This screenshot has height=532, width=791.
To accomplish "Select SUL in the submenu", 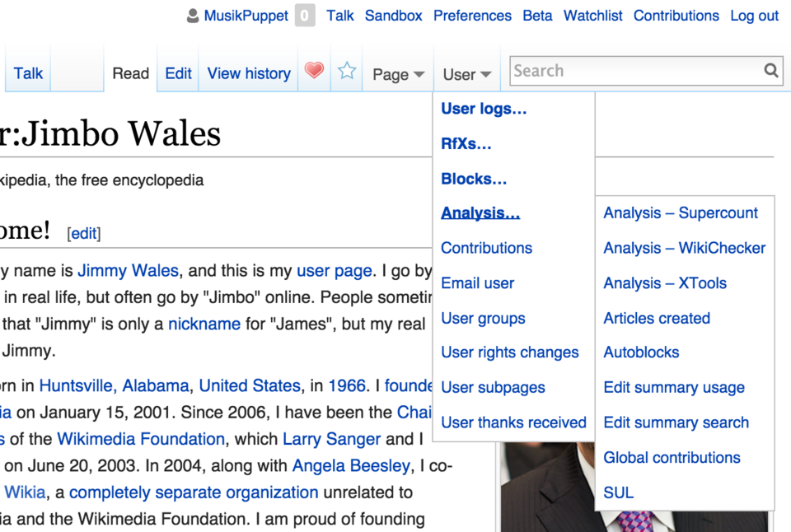I will pyautogui.click(x=619, y=492).
